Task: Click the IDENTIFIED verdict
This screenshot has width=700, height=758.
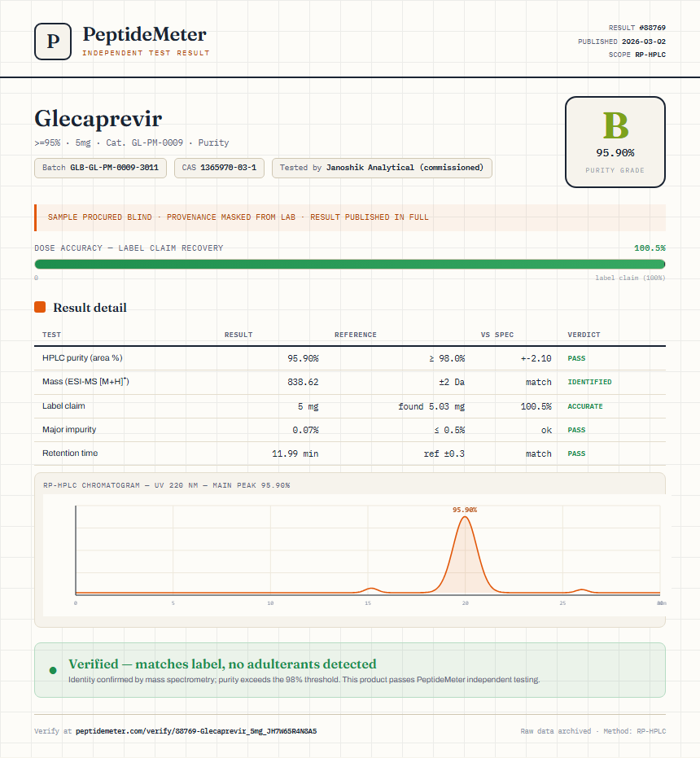Action: click(x=590, y=382)
